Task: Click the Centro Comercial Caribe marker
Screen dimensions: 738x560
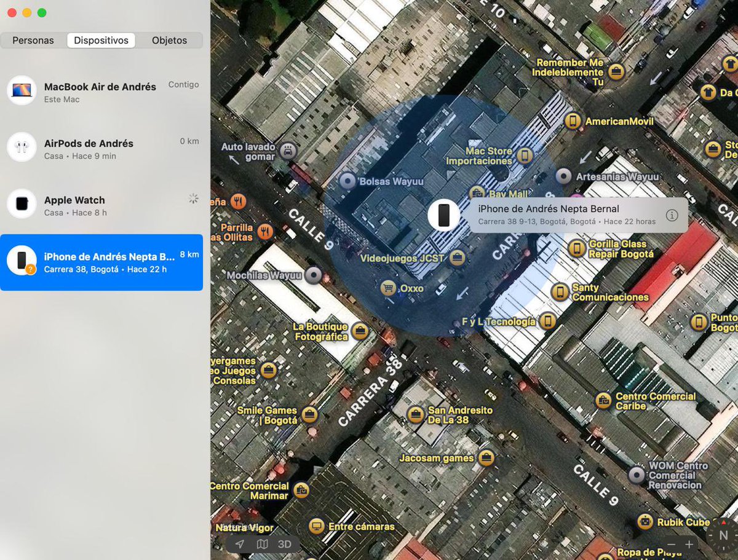Action: [x=603, y=401]
